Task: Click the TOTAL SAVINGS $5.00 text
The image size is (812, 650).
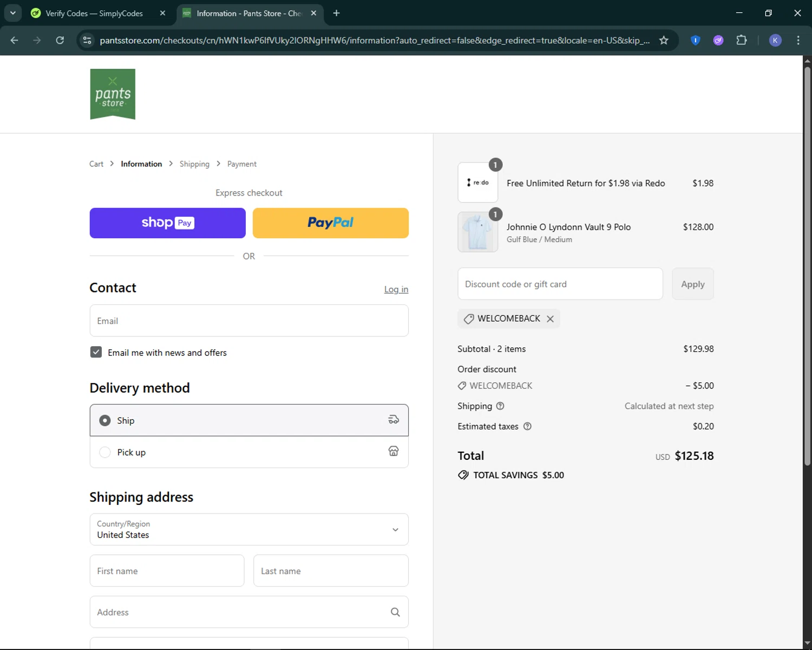Action: [x=519, y=475]
